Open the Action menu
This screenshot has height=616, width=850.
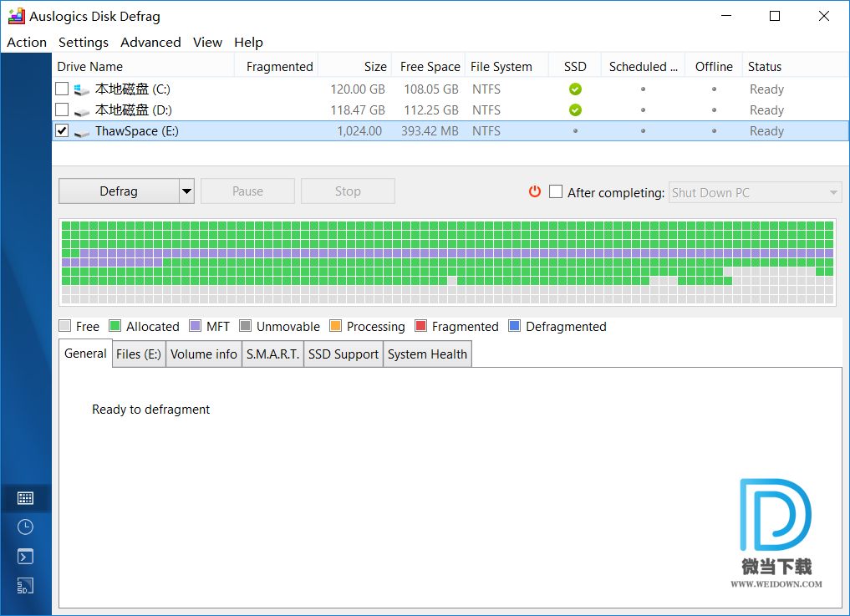tap(27, 43)
